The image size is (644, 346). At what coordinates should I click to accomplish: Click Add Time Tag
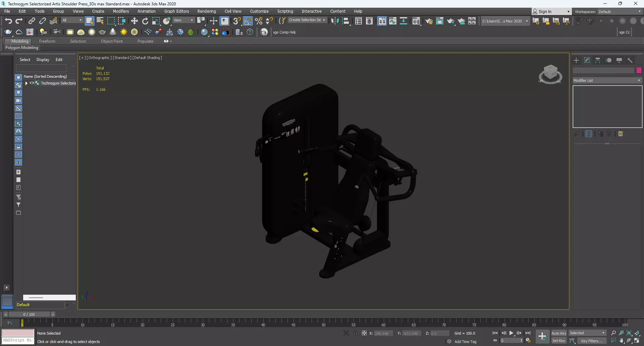[465, 341]
